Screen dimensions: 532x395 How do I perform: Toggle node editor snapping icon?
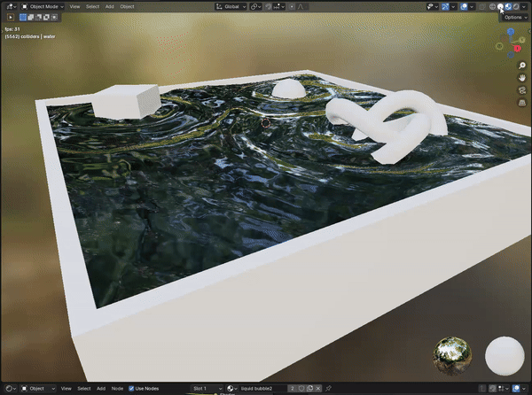pos(492,389)
